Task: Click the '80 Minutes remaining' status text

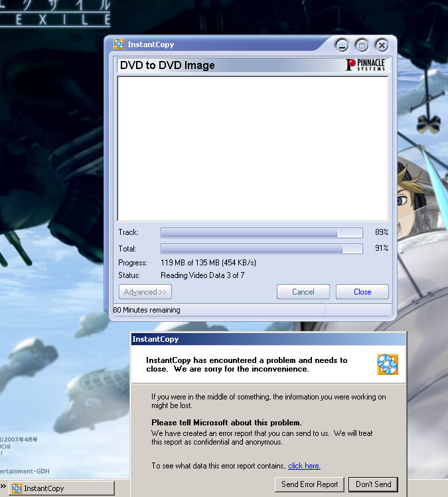Action: click(x=147, y=310)
